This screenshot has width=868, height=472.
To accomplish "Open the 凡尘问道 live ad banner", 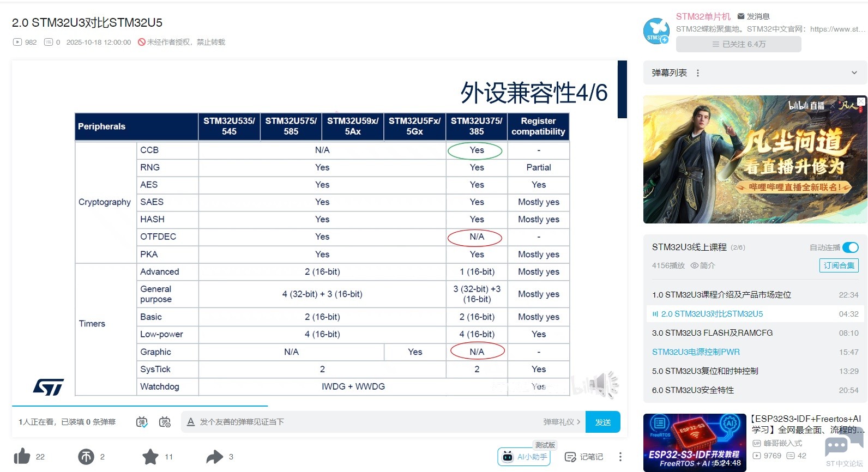I will pyautogui.click(x=755, y=159).
